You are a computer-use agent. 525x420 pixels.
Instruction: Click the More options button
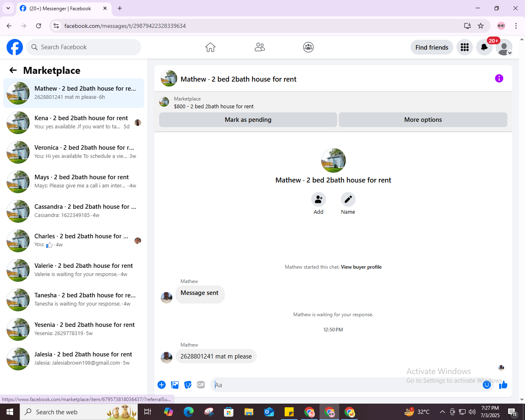tap(423, 120)
